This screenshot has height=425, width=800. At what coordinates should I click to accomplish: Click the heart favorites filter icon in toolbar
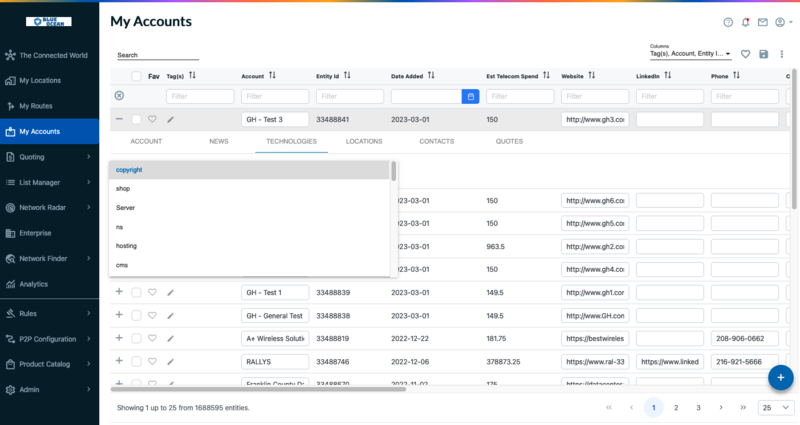pyautogui.click(x=745, y=54)
